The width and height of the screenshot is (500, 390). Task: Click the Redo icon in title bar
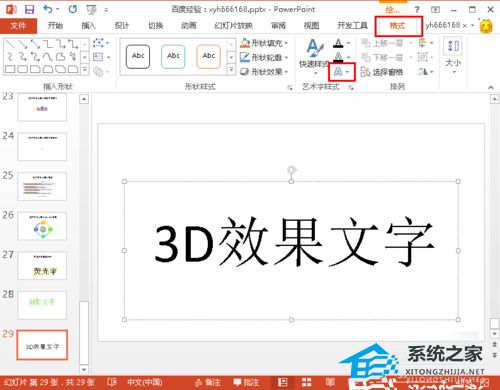click(73, 9)
